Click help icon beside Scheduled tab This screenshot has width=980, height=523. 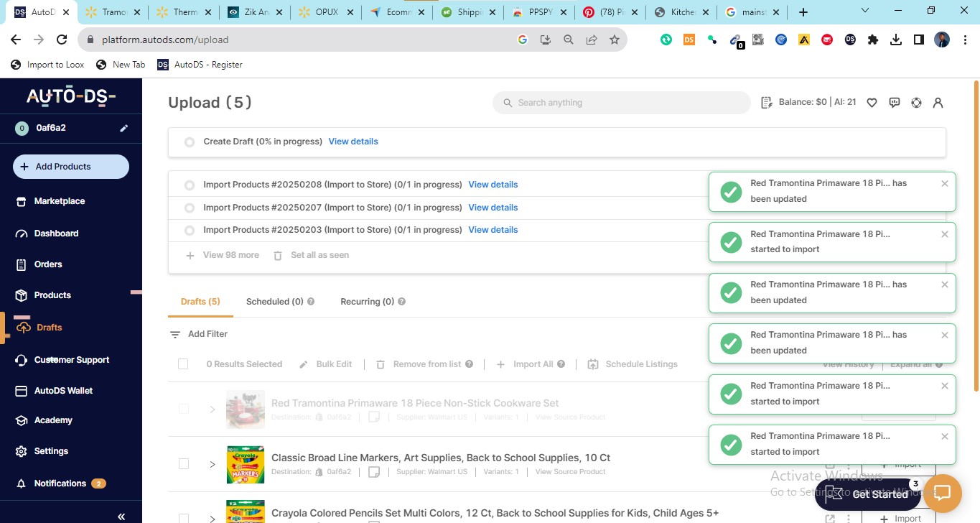pyautogui.click(x=311, y=302)
